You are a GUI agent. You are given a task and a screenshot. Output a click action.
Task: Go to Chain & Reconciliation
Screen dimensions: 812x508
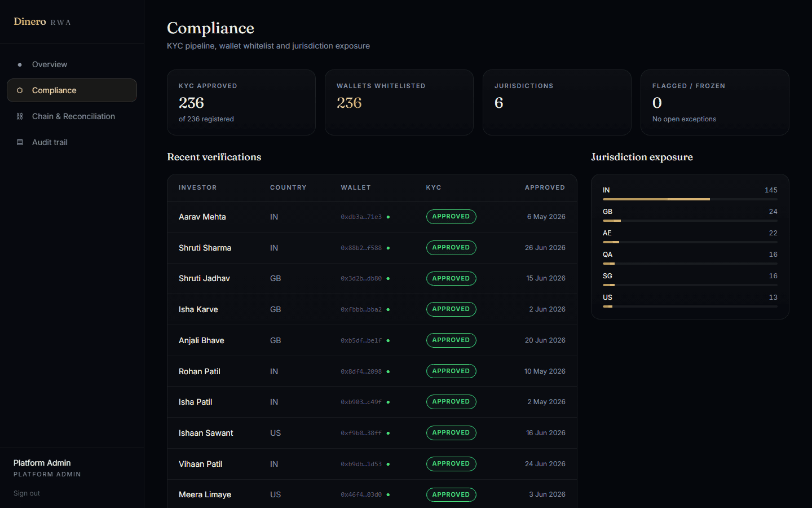tap(72, 116)
